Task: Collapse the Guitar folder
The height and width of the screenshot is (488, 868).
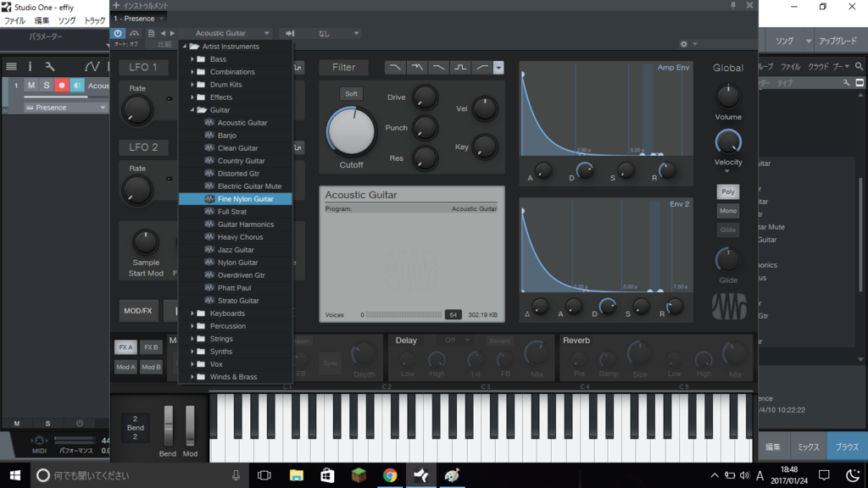Action: (192, 110)
